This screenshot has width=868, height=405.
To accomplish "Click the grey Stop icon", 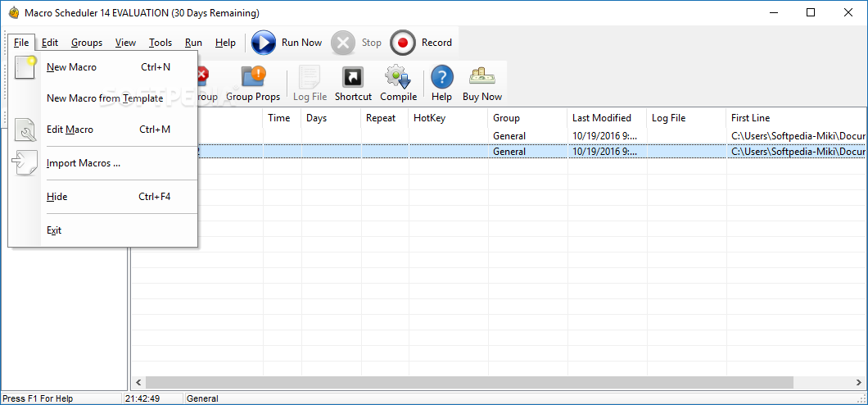I will point(343,43).
